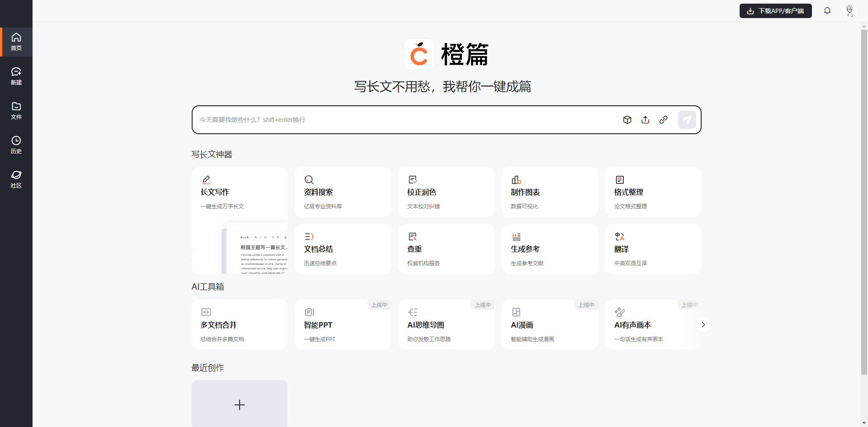Viewport: 868px width, 427px height.
Task: Click the 橙篇 orange logo icon
Action: click(419, 54)
